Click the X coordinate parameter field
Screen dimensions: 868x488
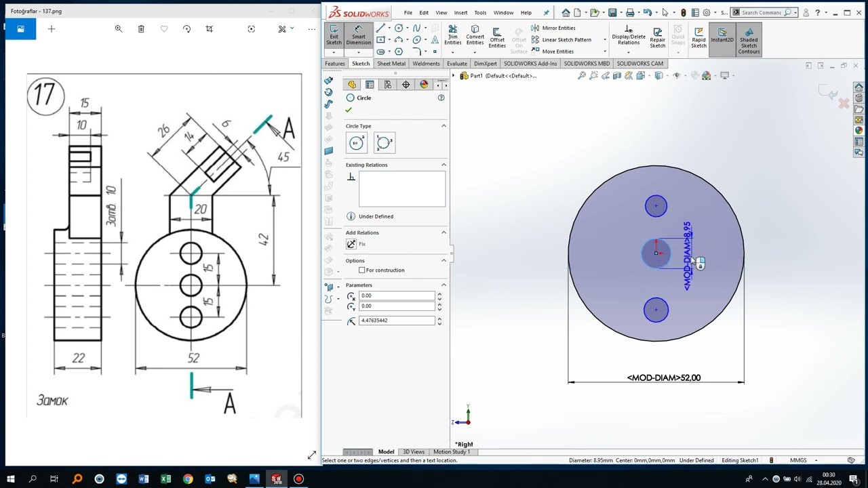point(397,296)
